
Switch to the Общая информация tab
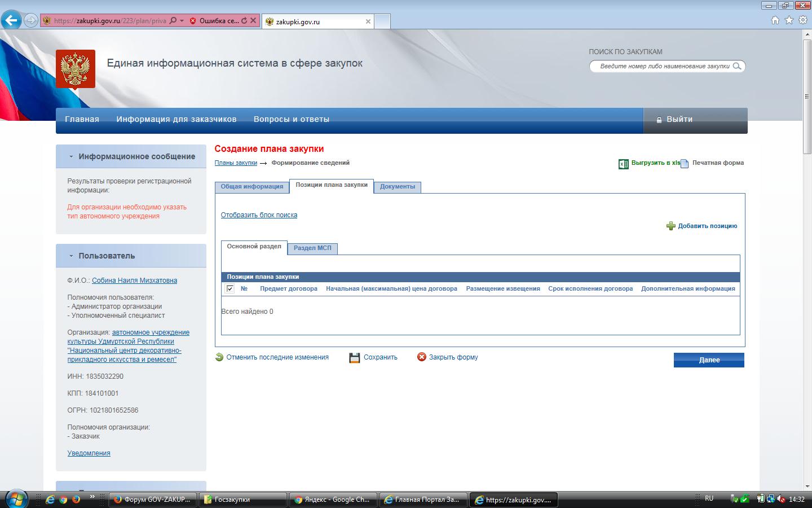(251, 187)
